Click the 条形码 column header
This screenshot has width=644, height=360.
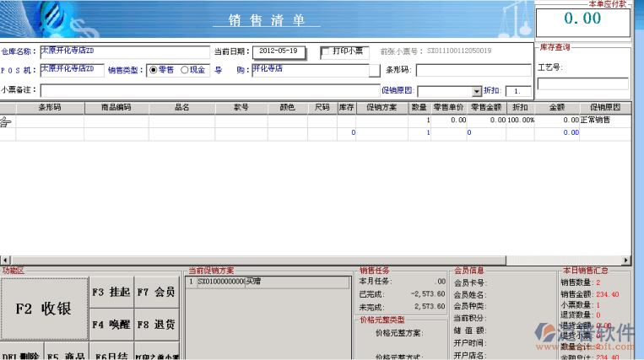tap(50, 108)
